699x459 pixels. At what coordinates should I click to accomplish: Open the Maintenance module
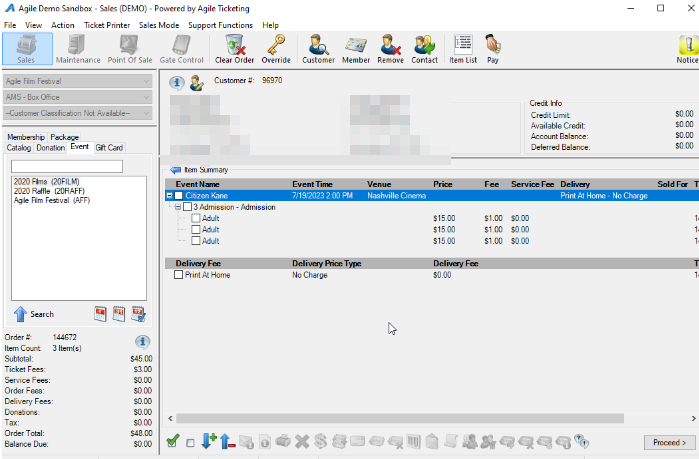pos(78,49)
